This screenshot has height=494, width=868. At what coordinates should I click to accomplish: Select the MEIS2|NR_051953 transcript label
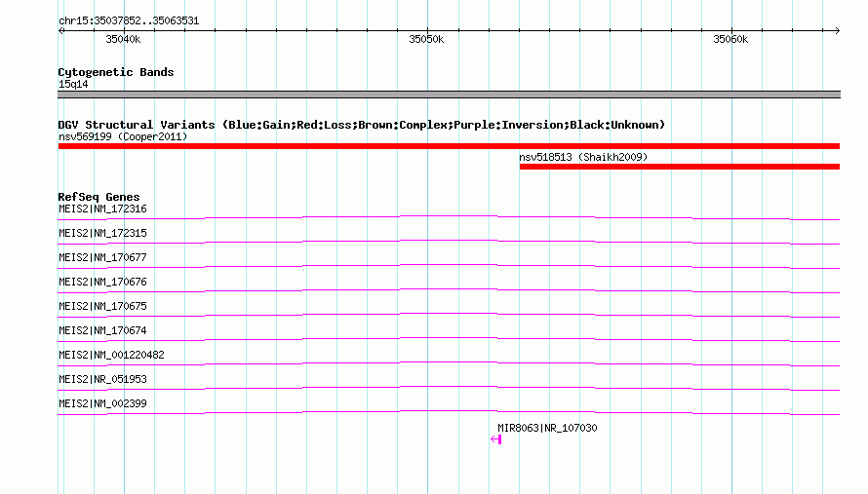pos(103,379)
